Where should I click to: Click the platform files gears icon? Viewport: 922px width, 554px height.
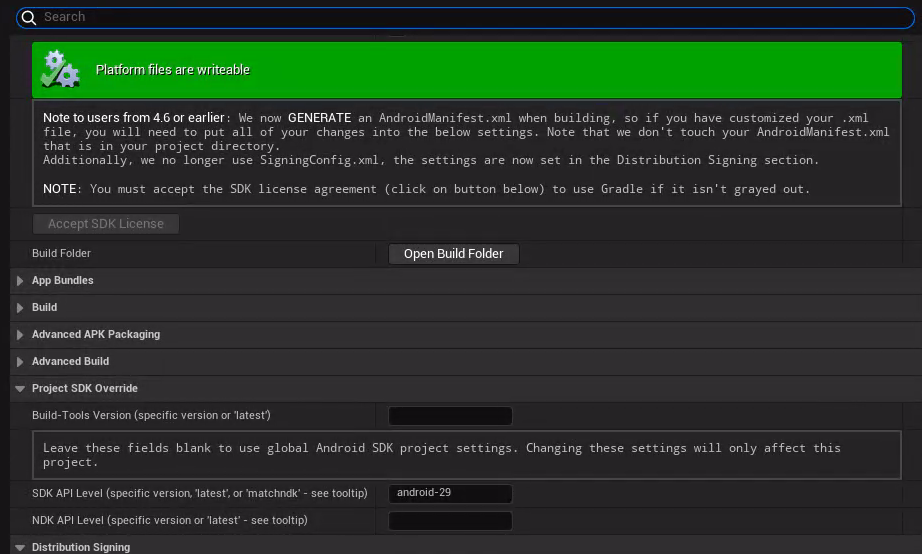(x=60, y=69)
